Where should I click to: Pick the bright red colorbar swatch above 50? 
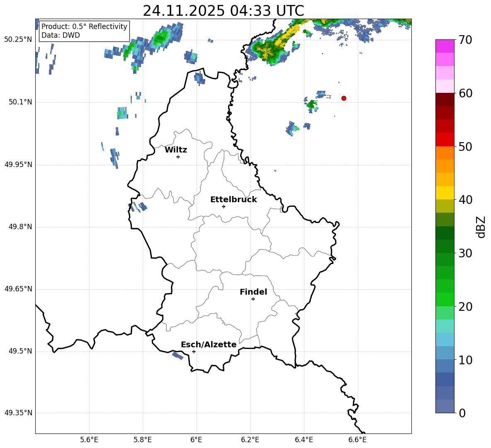point(445,139)
